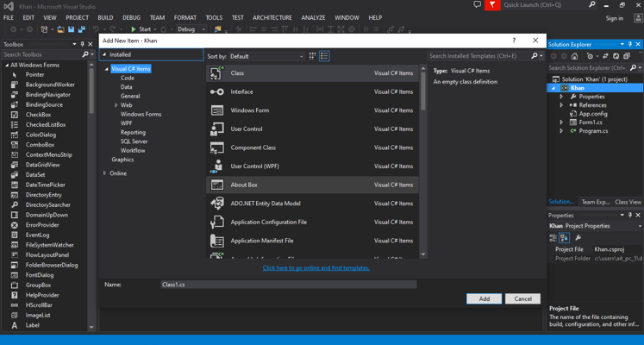This screenshot has width=644, height=345.
Task: Pin the Toolbox panel
Action: coord(82,44)
